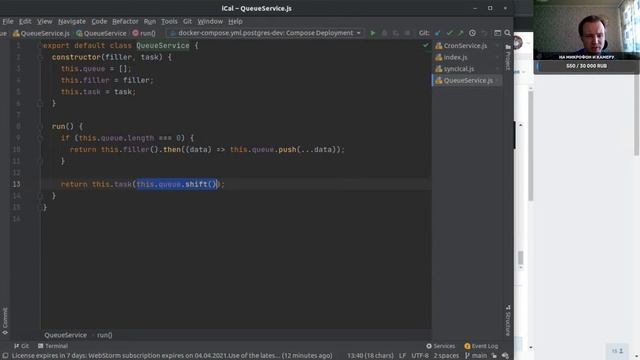The height and width of the screenshot is (360, 640).
Task: Click Git Push arrow icon
Action: click(460, 33)
